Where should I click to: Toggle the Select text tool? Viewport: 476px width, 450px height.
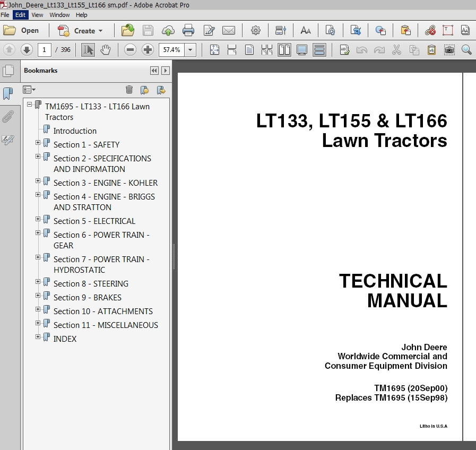[88, 50]
